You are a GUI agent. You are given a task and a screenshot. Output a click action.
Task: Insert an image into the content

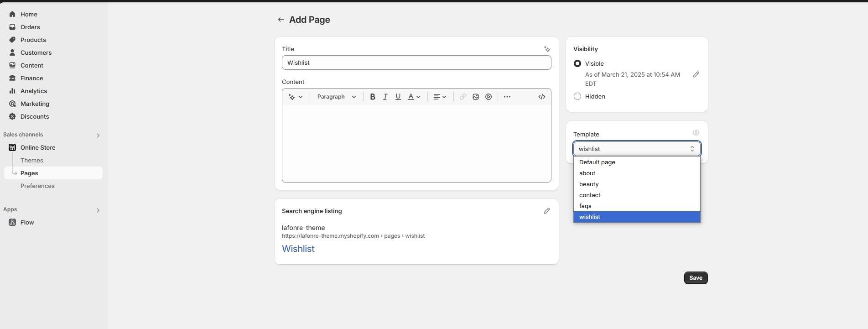[476, 97]
